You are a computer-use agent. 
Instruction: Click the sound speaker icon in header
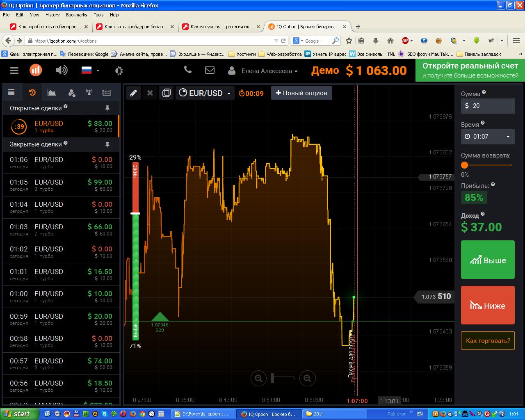[x=61, y=70]
